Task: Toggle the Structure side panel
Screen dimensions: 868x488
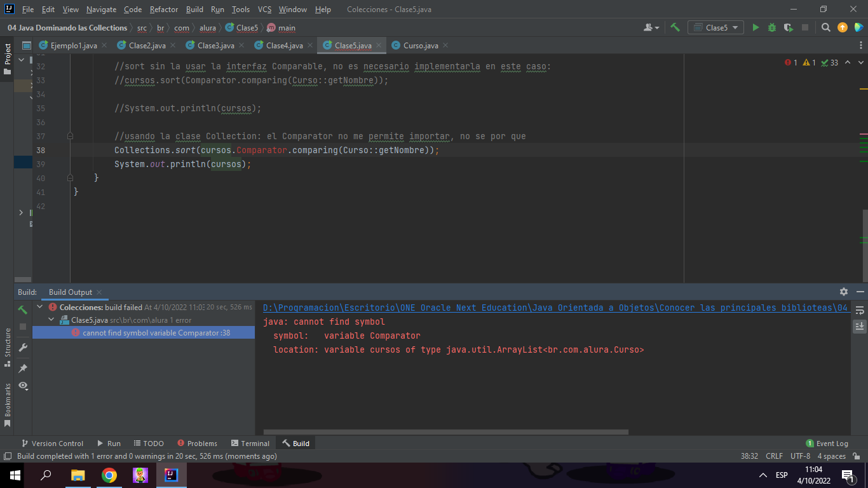Action: click(x=7, y=348)
